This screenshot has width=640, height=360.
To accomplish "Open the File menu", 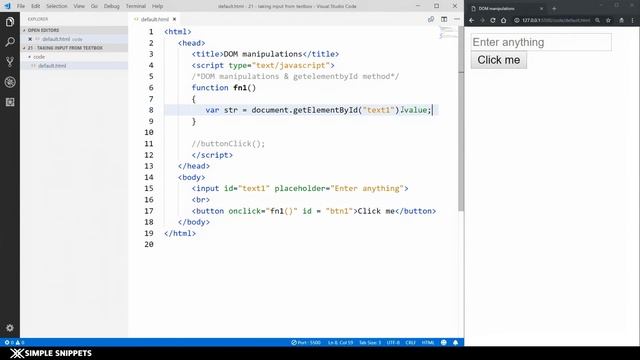I will click(21, 6).
